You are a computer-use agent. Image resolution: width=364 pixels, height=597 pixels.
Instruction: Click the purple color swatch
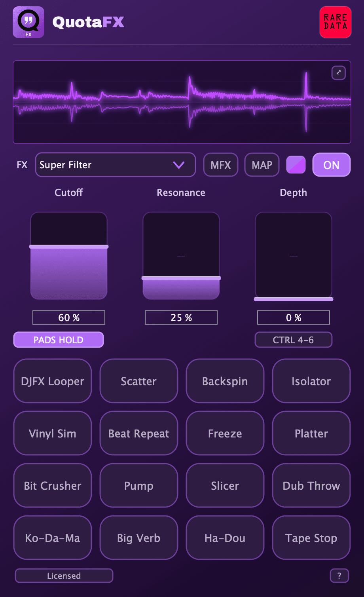296,165
